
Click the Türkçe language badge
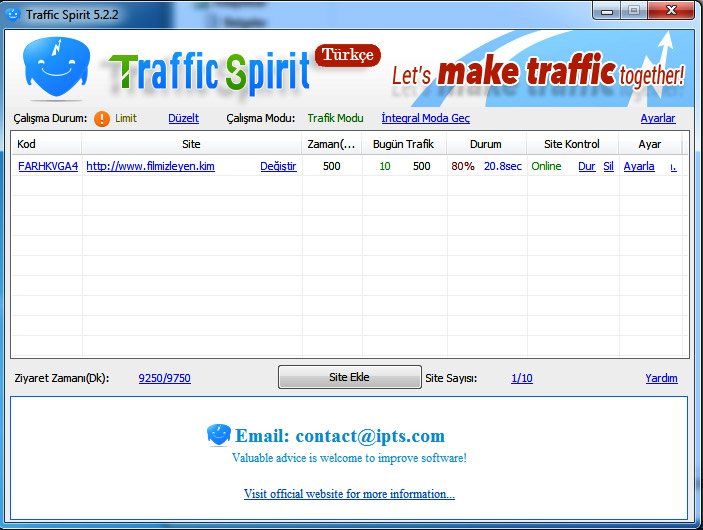point(348,55)
